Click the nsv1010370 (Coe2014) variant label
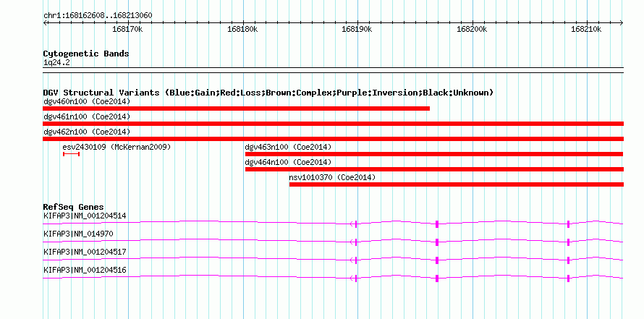This screenshot has height=319, width=644. (x=332, y=177)
